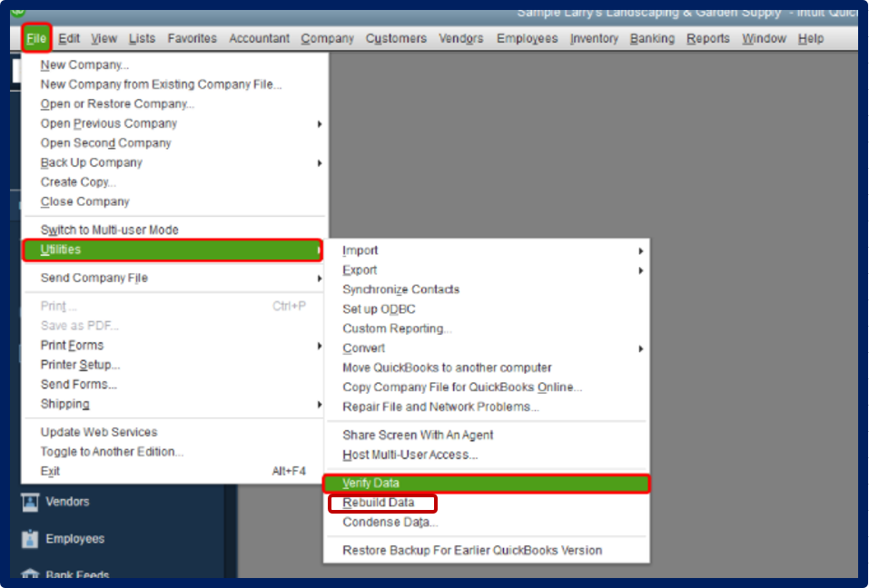The image size is (869, 588).
Task: Select Host Multi-User Access...
Action: pyautogui.click(x=487, y=456)
